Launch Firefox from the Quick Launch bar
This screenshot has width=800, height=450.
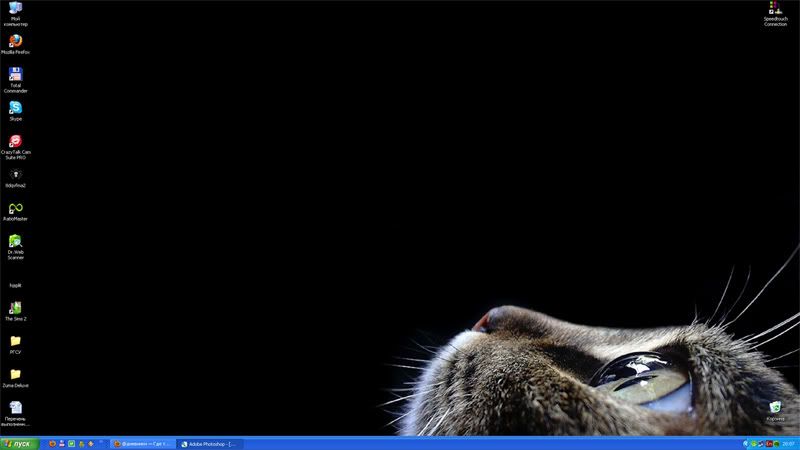52,444
